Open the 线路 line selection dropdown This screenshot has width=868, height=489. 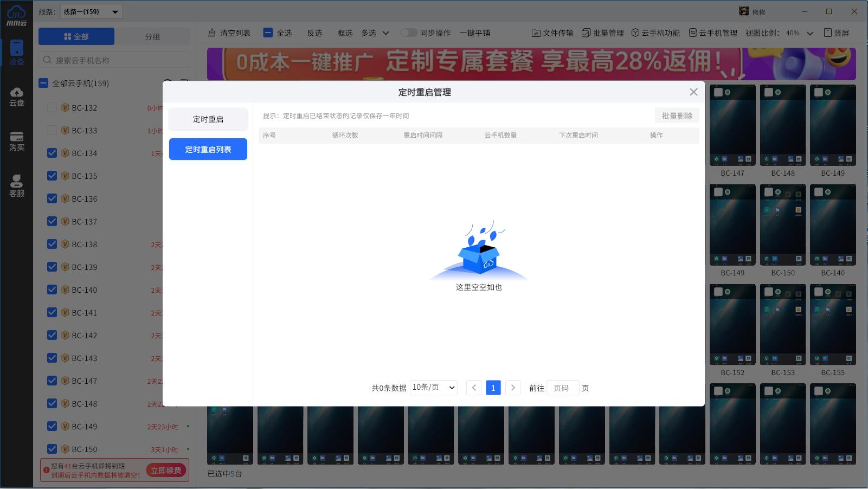pyautogui.click(x=91, y=11)
